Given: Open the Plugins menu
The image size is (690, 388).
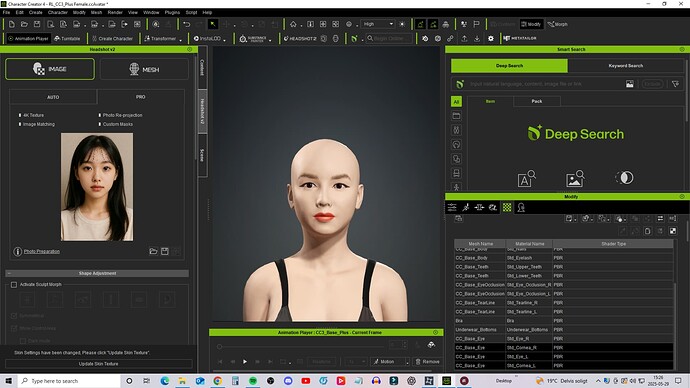Looking at the screenshot, I should [172, 12].
